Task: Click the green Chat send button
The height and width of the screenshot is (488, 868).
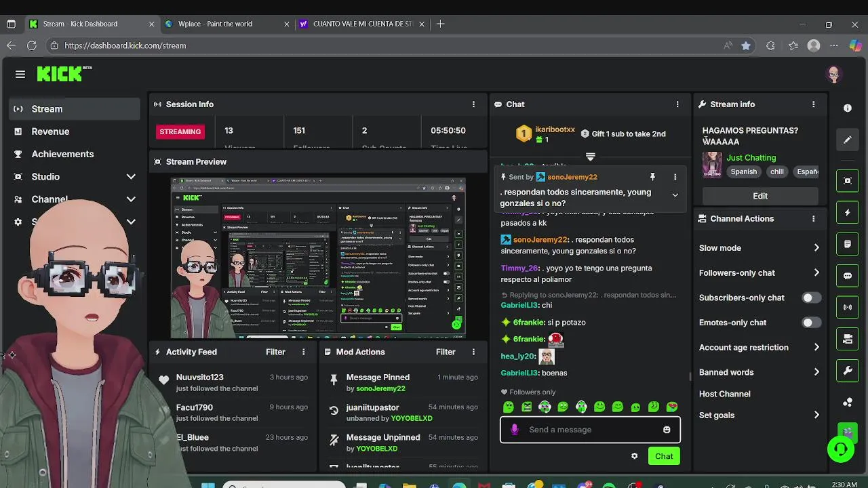Action: (x=664, y=456)
